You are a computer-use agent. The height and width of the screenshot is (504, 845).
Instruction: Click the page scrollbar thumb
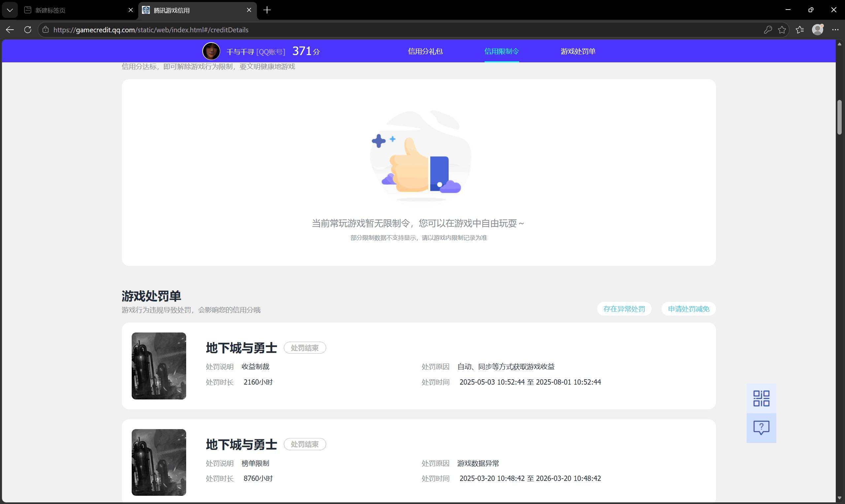point(839,117)
